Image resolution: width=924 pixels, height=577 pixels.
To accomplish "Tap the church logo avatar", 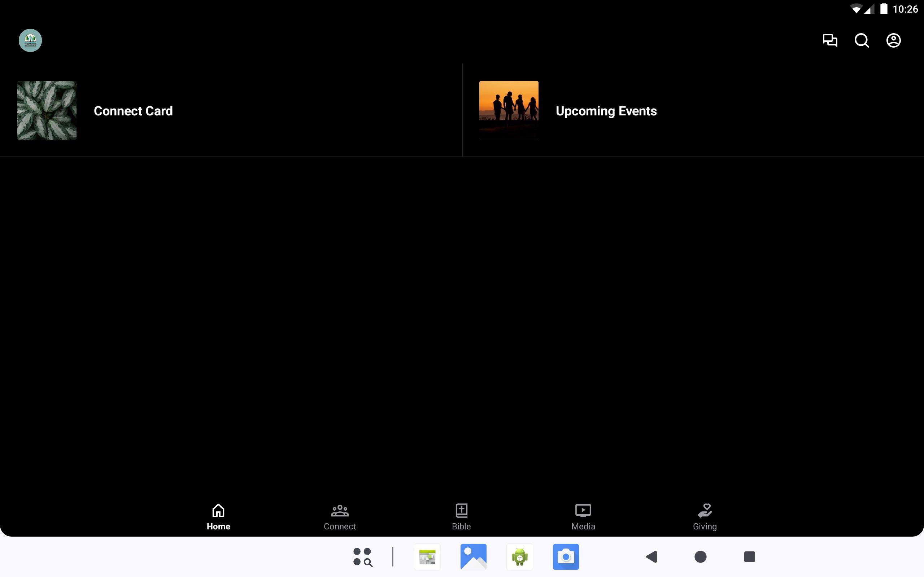I will [x=30, y=40].
